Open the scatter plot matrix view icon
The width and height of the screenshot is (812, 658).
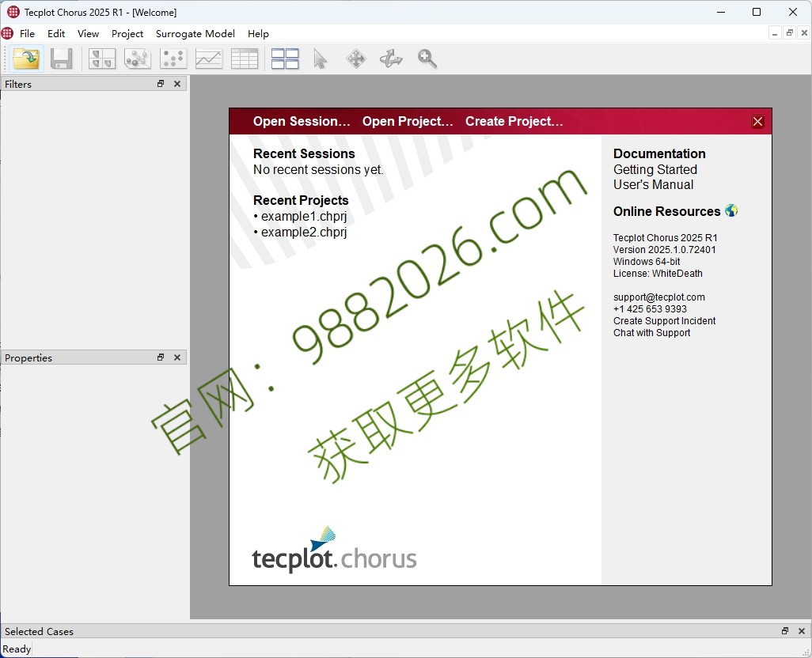tap(102, 59)
